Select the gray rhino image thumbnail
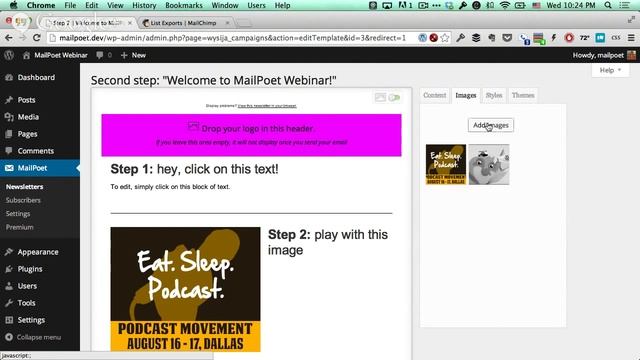 point(489,164)
